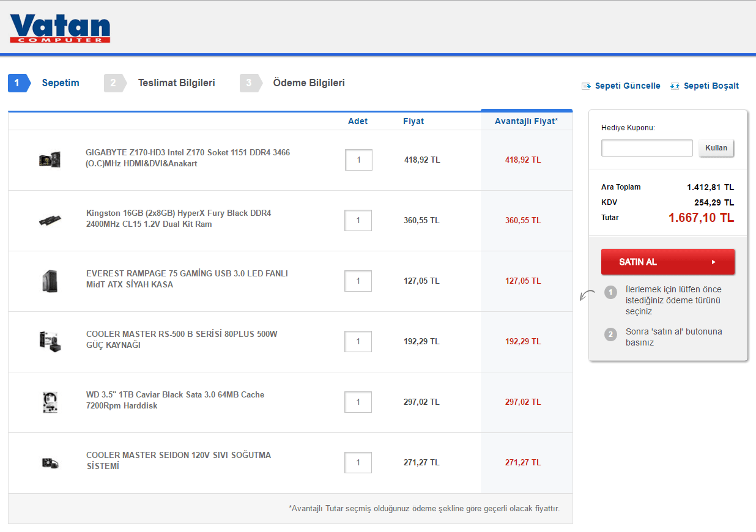The height and width of the screenshot is (532, 756).
Task: Open the COOLER MASTER RS-500 power supply thumbnail
Action: pyautogui.click(x=50, y=341)
